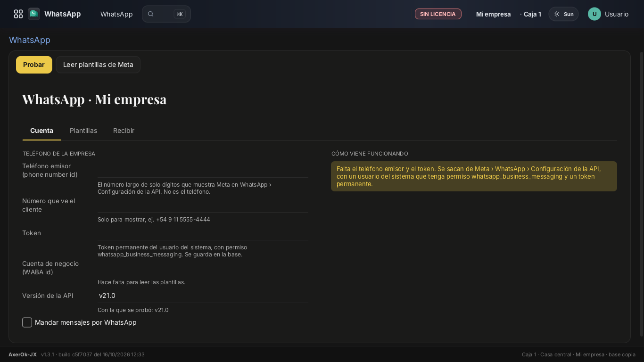
Task: Click the page vertical scrollbar
Action: [641, 194]
